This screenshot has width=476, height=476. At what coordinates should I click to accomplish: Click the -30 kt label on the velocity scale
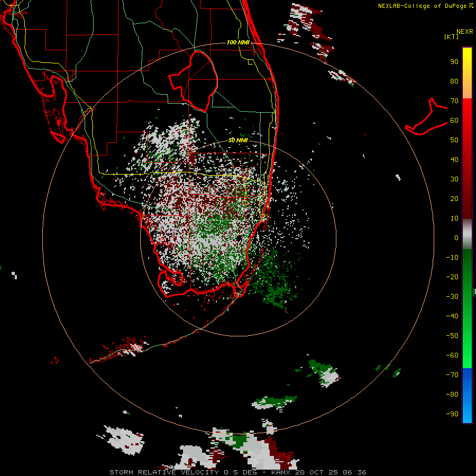[452, 297]
